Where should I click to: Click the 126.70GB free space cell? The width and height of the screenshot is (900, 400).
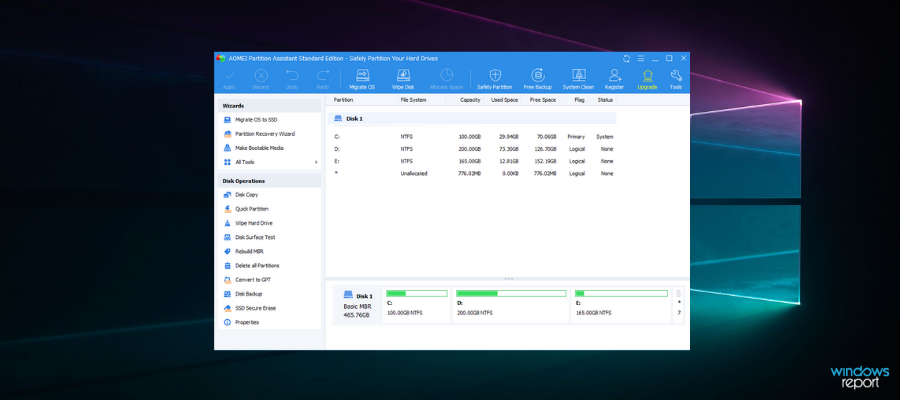click(x=545, y=149)
